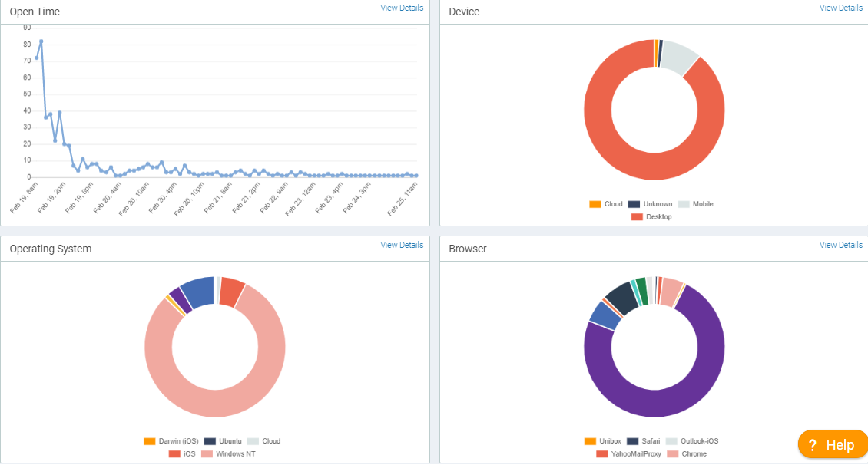Toggle Windows NT legend entry

pyautogui.click(x=229, y=454)
